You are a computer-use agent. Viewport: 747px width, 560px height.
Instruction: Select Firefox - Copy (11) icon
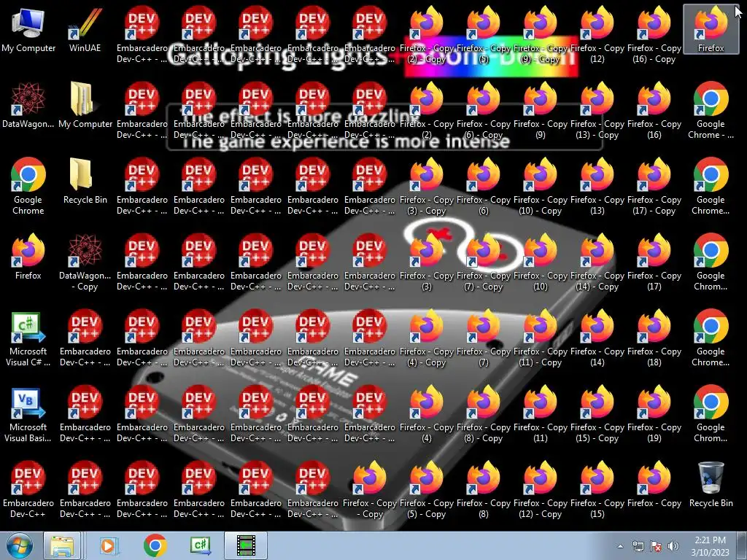(x=540, y=414)
